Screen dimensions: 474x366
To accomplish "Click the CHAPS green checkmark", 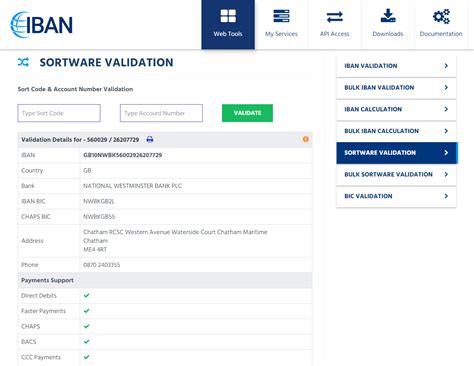I will 87,326.
